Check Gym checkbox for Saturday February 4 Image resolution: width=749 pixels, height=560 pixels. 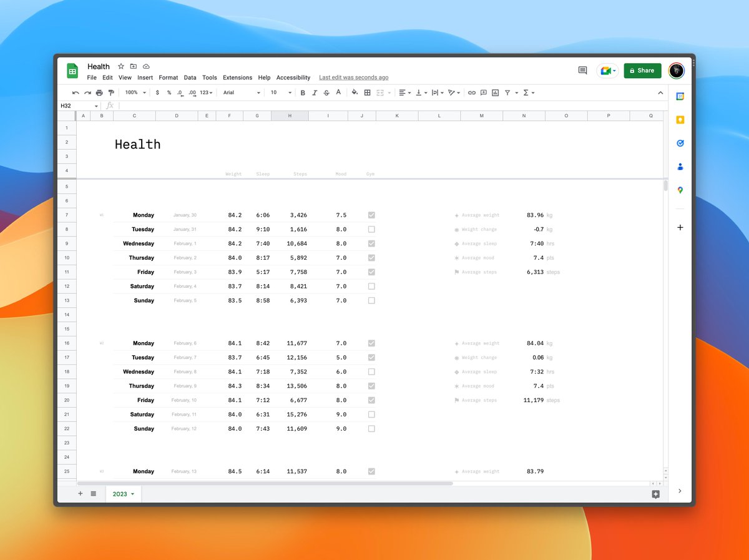(371, 286)
